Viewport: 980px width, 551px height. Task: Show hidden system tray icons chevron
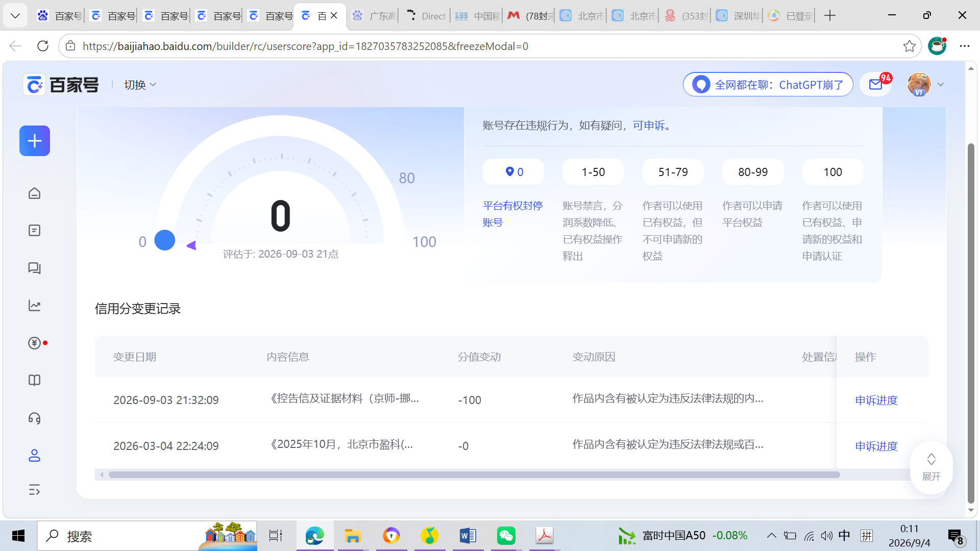tap(771, 536)
